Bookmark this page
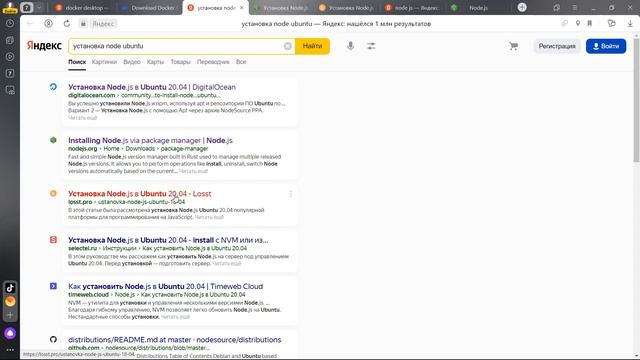Screen dimensions: 640x360 [590, 24]
